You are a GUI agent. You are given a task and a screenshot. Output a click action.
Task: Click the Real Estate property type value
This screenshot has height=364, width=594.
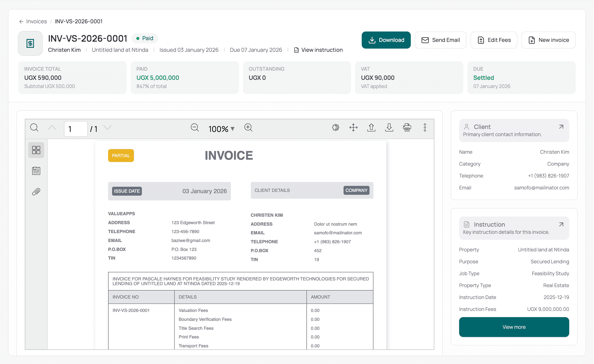coord(556,285)
